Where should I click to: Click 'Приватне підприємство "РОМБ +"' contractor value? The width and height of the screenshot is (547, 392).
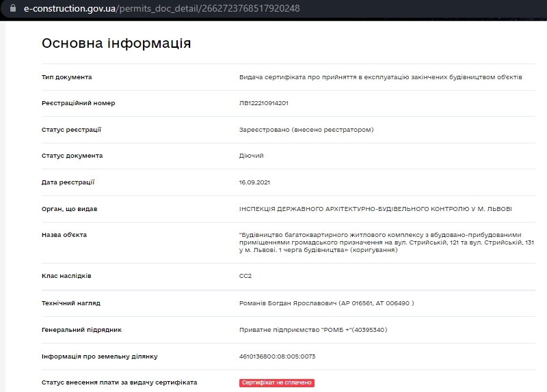tap(313, 330)
